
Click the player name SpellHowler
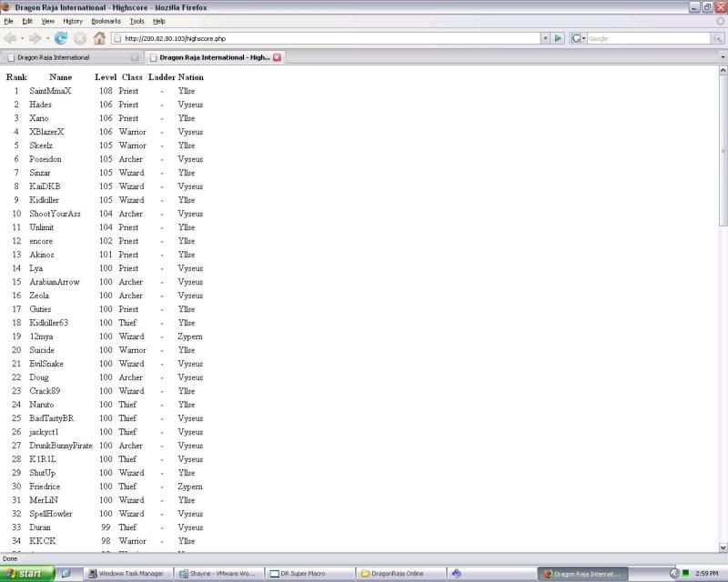coord(51,514)
